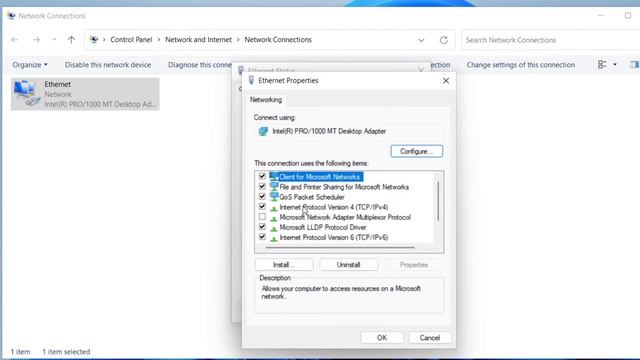Click the Install button
The image size is (640, 360).
tap(284, 265)
